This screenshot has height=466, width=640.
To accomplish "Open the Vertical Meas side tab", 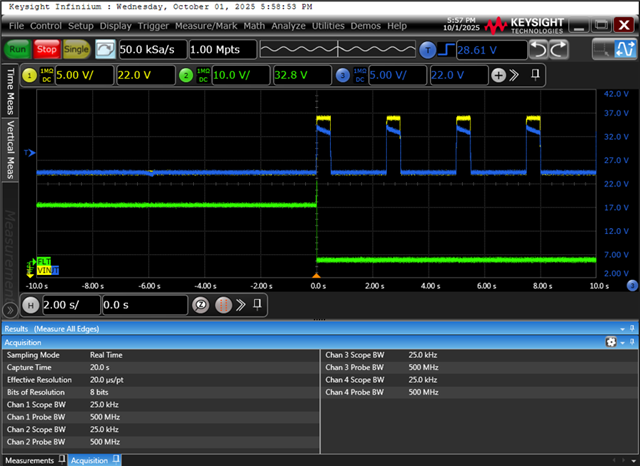I will 10,150.
